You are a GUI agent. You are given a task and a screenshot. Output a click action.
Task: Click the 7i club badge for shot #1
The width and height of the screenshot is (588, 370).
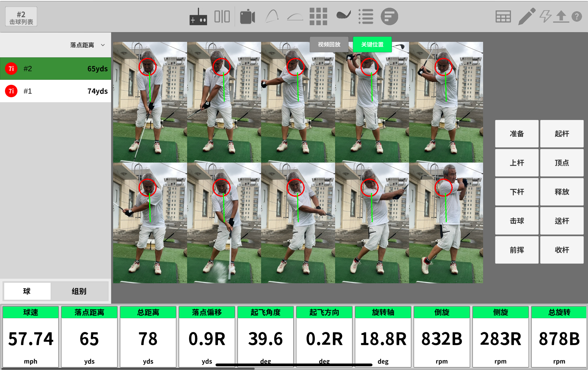pyautogui.click(x=11, y=91)
